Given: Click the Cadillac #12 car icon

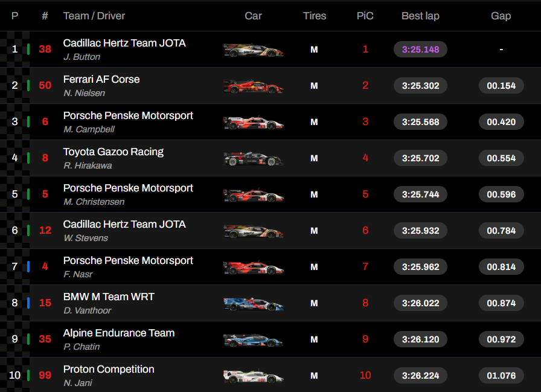Looking at the screenshot, I should point(254,231).
